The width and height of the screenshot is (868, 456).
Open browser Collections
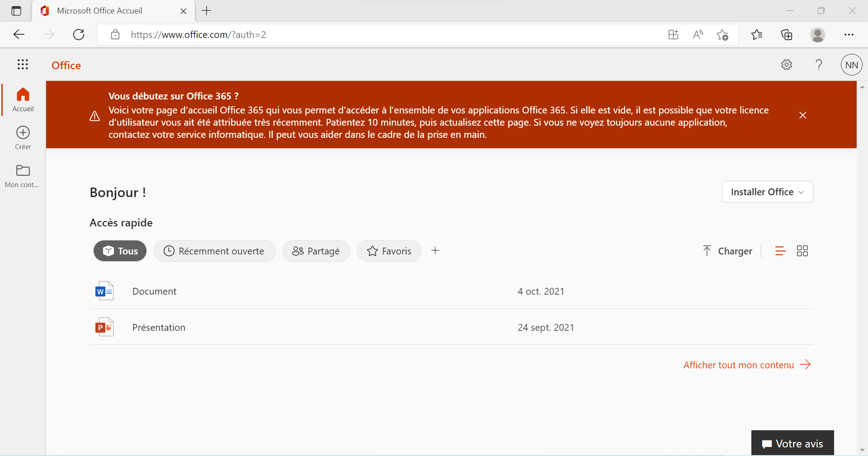[x=787, y=34]
